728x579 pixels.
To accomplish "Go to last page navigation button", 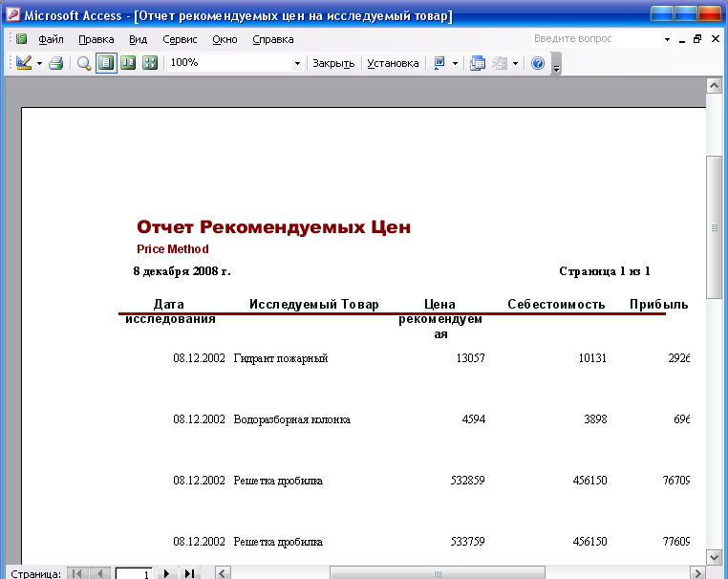I will pos(189,573).
